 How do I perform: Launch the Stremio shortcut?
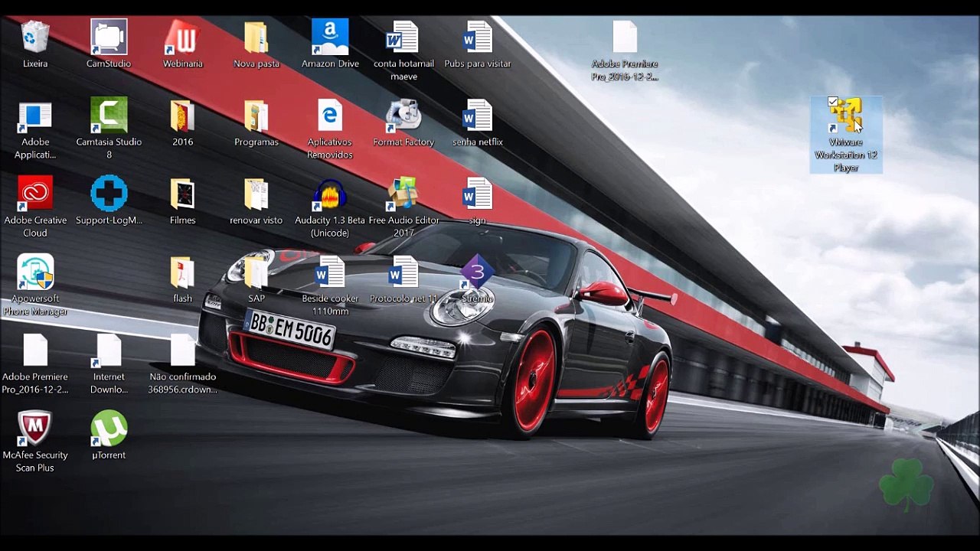tap(478, 272)
